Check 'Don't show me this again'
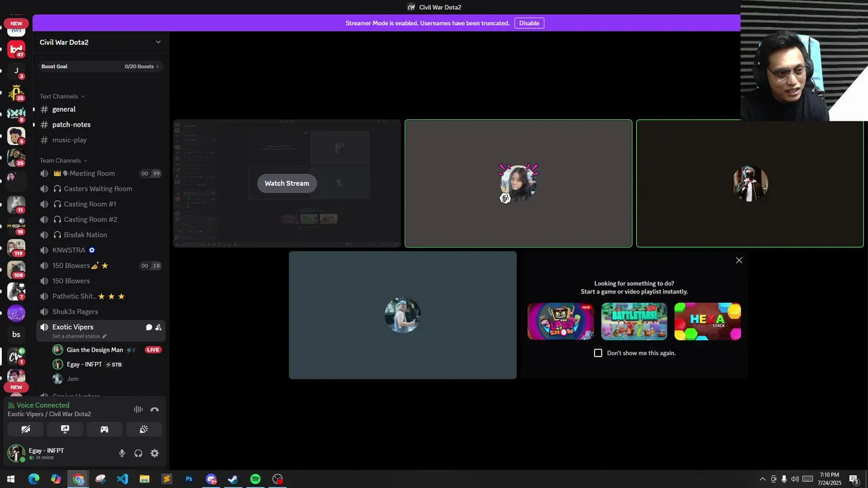The height and width of the screenshot is (488, 868). tap(598, 353)
